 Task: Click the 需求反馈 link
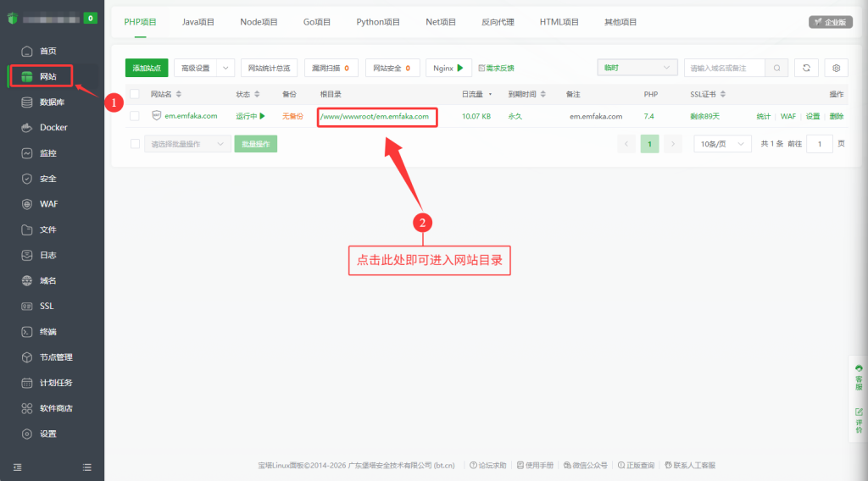coord(497,68)
